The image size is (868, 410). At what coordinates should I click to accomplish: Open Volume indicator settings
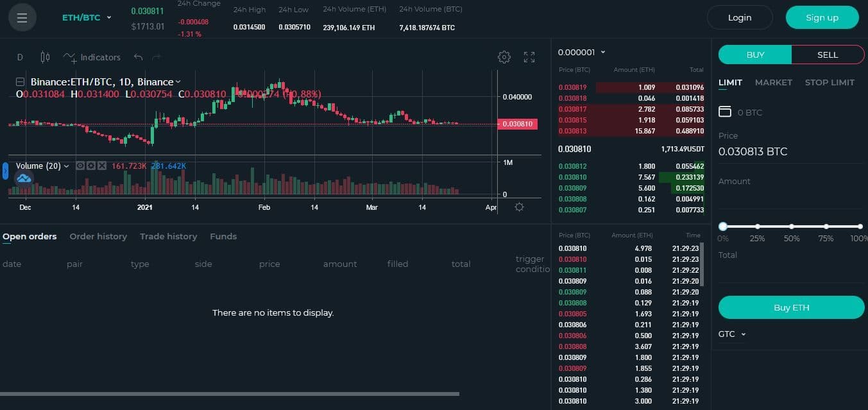pos(90,166)
